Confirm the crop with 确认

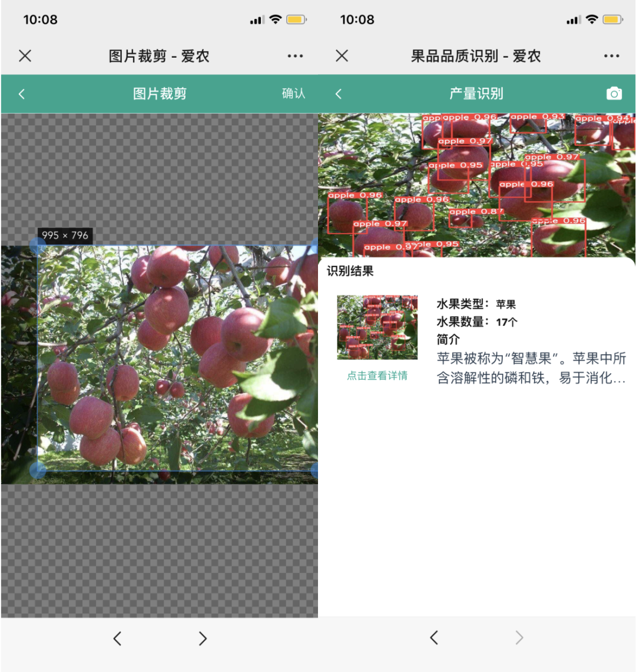293,94
